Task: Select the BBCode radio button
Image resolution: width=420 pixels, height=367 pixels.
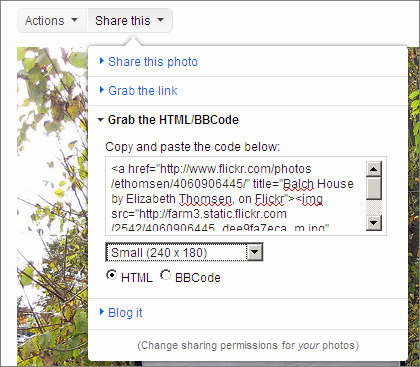Action: tap(165, 275)
